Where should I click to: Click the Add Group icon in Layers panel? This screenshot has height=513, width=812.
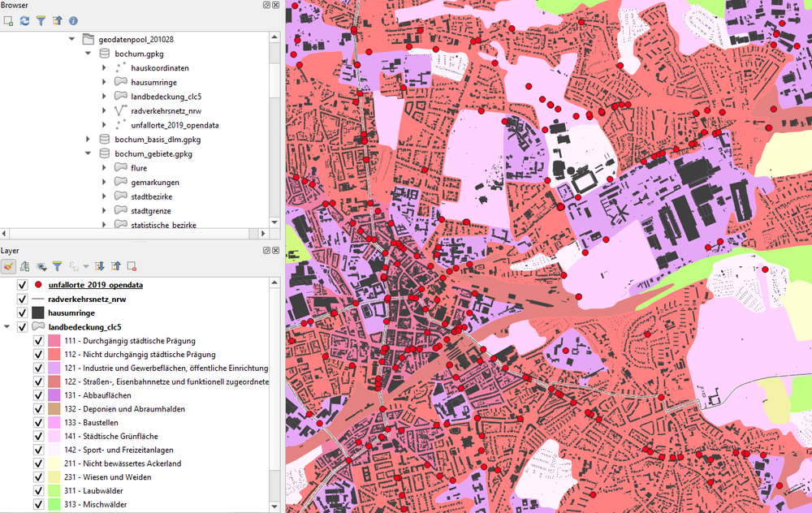click(x=24, y=265)
